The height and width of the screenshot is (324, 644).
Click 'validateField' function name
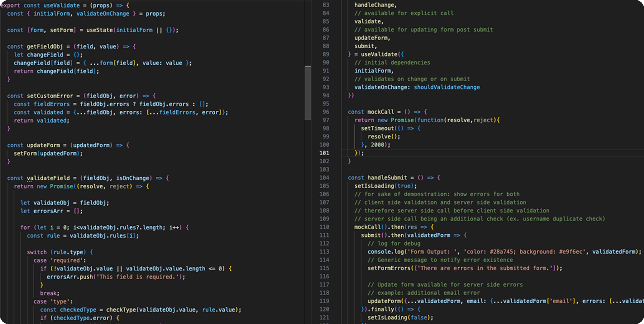[x=48, y=178]
